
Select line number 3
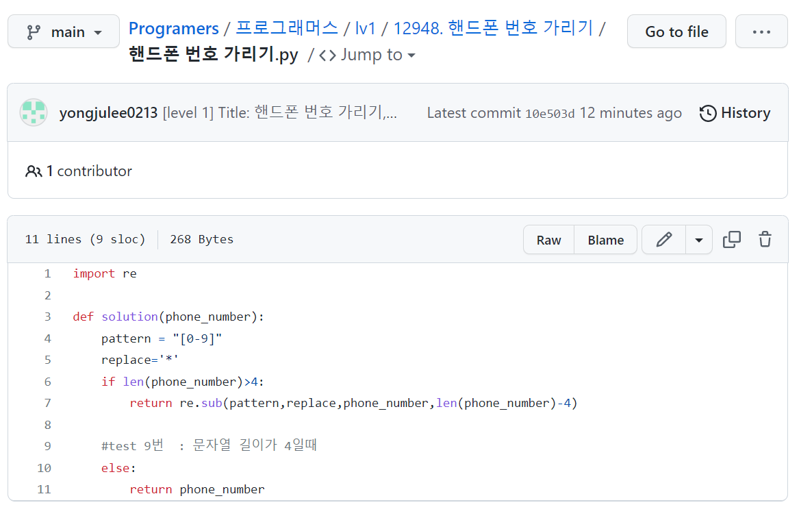coord(48,317)
